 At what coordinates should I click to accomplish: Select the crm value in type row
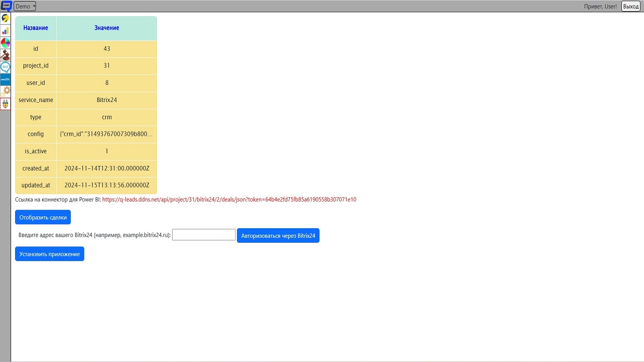[x=107, y=117]
